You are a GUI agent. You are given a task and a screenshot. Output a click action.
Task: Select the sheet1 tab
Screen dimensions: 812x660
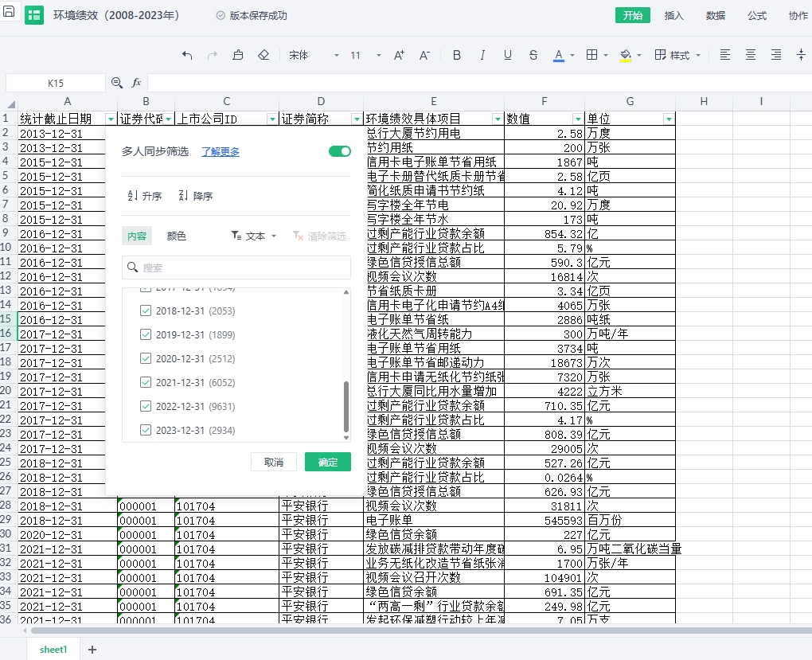click(53, 650)
